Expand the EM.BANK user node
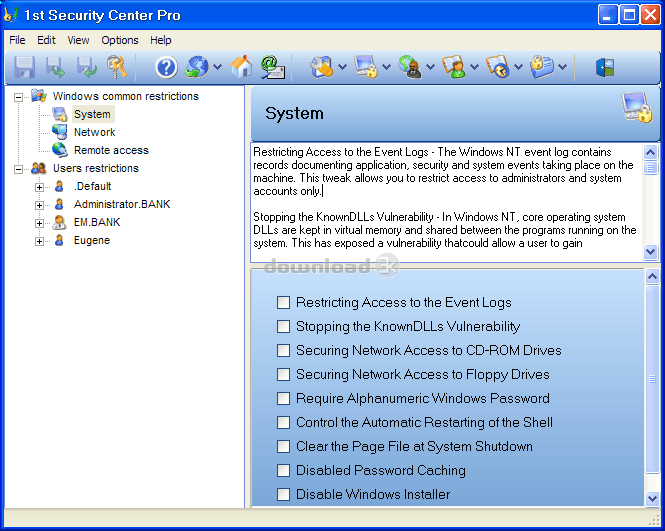Viewport: 665px width, 531px height. click(x=39, y=223)
